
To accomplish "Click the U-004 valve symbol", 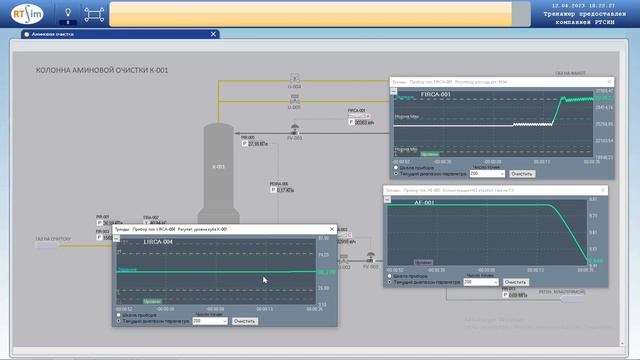I will click(294, 78).
